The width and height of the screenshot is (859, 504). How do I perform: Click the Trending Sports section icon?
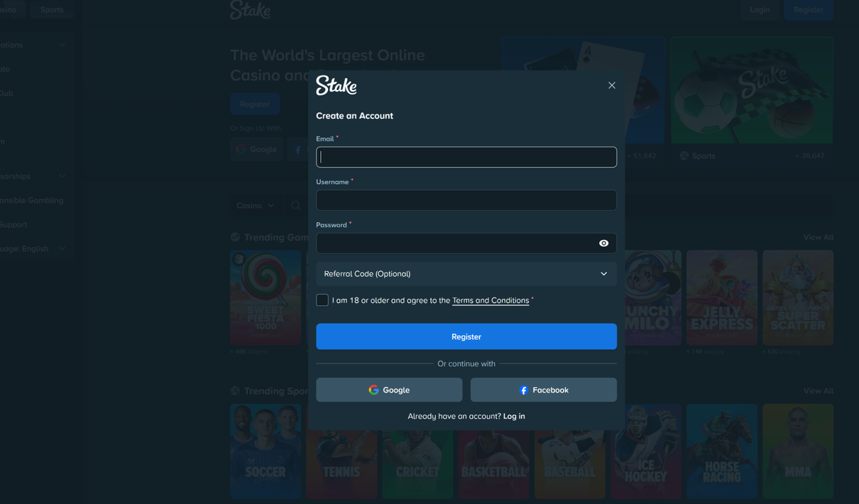(234, 390)
